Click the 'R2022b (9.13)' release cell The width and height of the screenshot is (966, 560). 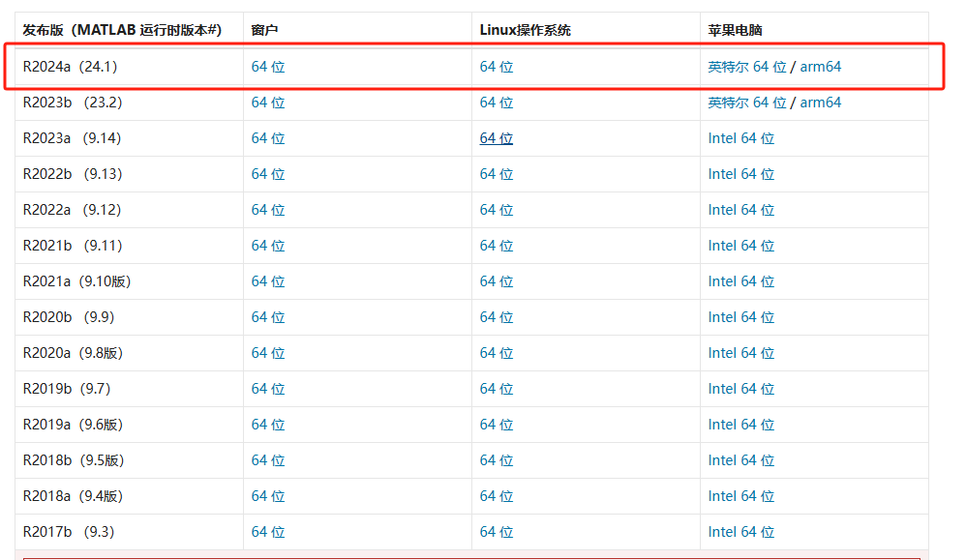click(x=130, y=173)
